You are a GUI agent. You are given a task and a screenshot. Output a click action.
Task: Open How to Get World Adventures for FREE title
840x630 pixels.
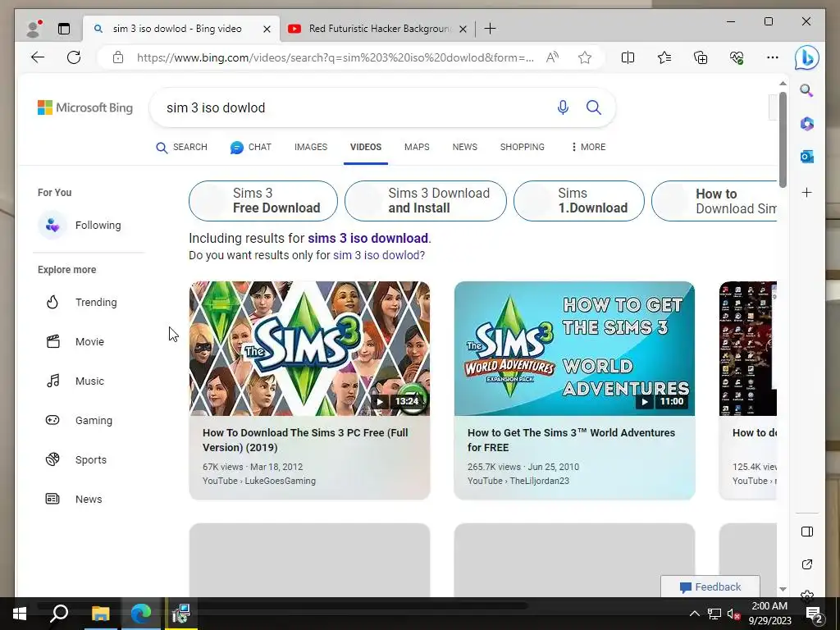click(571, 440)
